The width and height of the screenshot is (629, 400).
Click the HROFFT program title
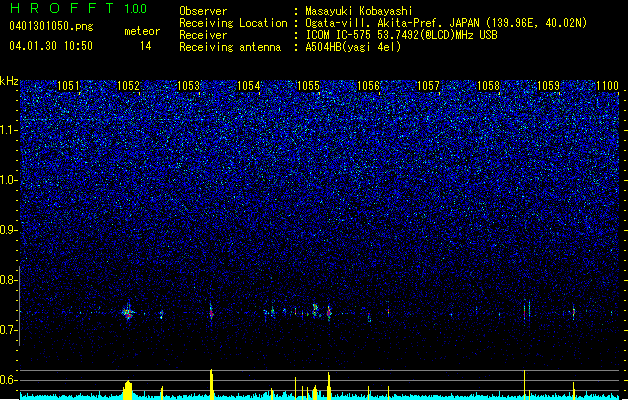tap(63, 8)
